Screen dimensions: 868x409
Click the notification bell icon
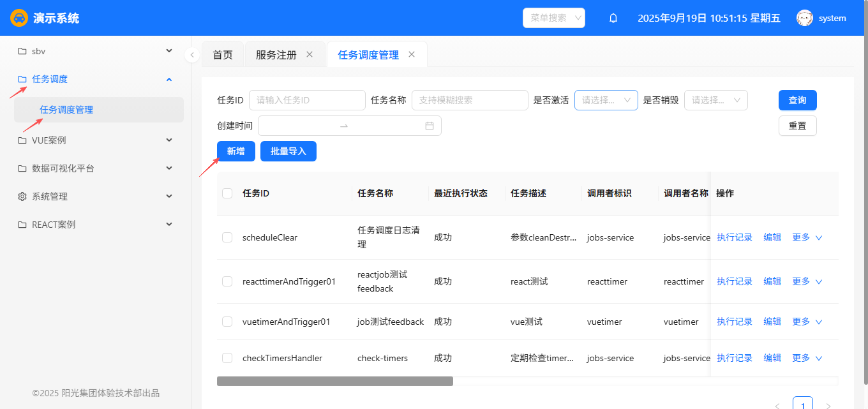point(613,19)
